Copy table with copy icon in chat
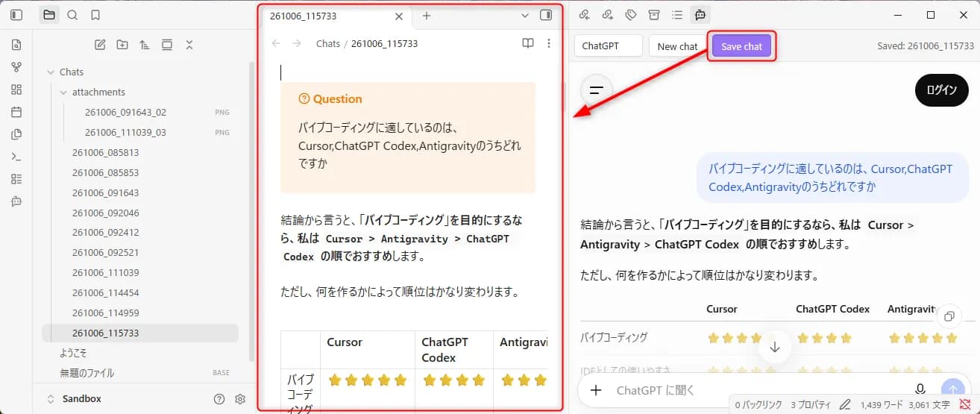 [x=949, y=316]
